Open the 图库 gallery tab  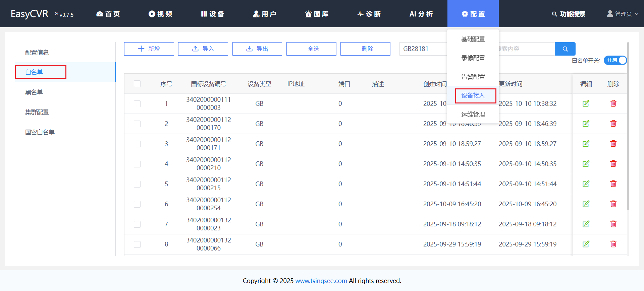[x=317, y=14]
